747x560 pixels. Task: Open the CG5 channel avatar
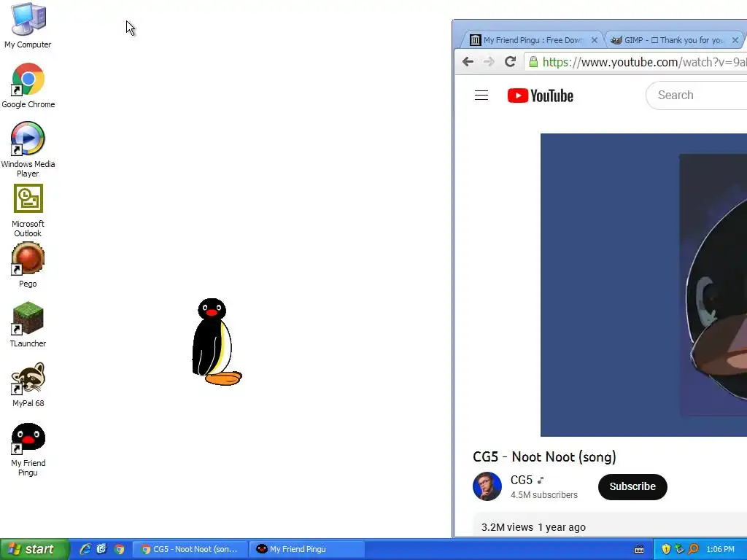click(487, 486)
